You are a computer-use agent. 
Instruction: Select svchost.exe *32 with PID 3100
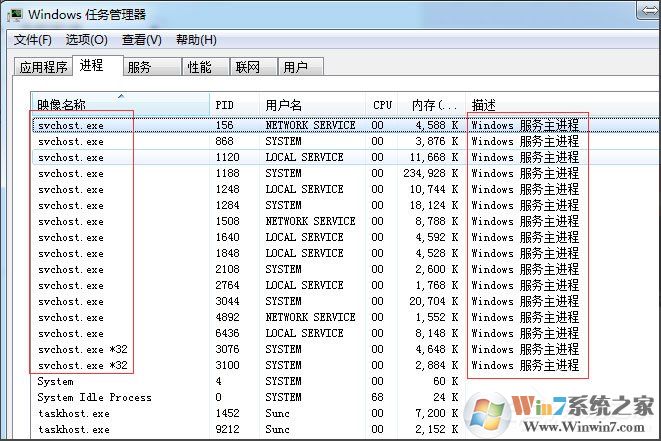click(346, 366)
